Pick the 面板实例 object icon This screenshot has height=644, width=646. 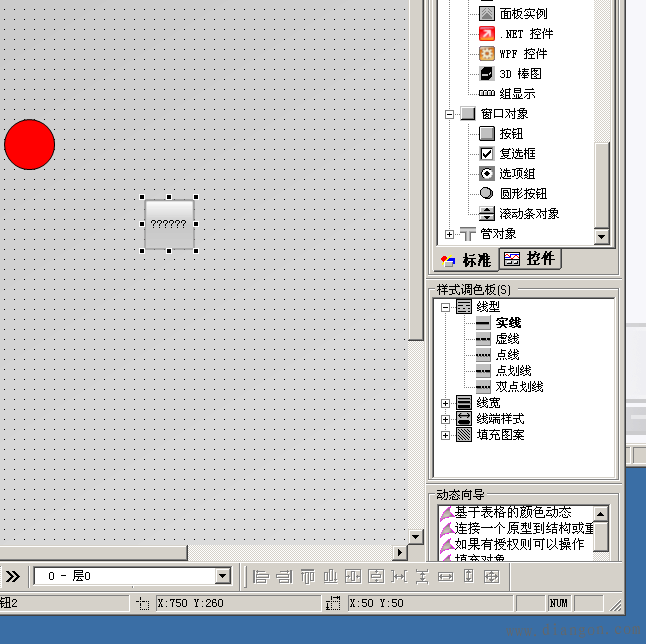point(487,14)
